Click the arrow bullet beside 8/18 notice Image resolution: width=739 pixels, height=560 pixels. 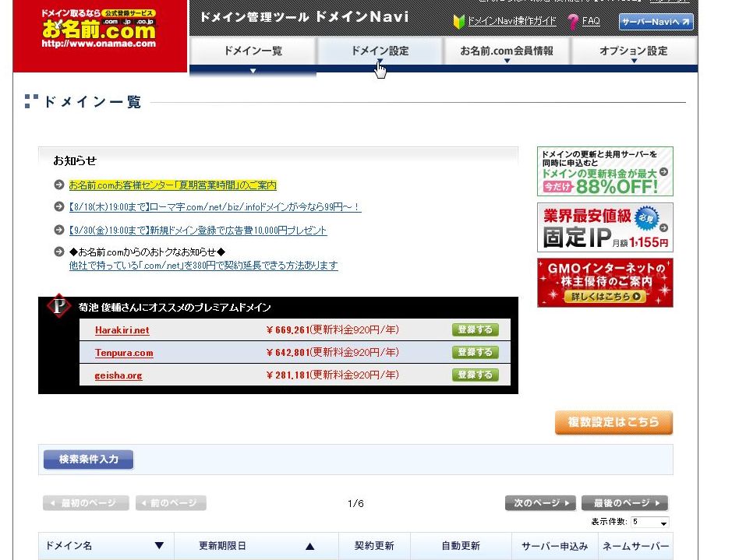pos(59,206)
